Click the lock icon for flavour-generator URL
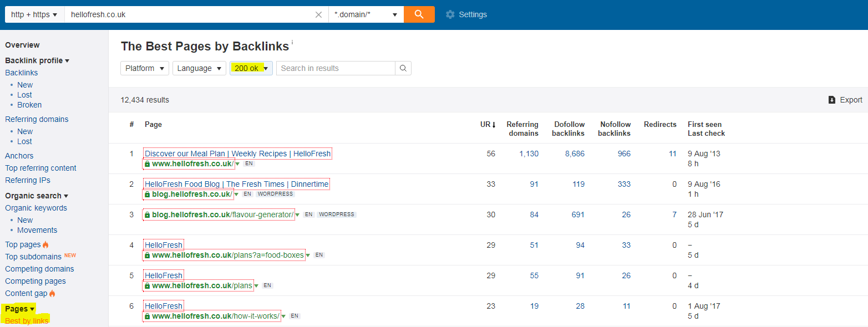868x327 pixels. pyautogui.click(x=148, y=215)
